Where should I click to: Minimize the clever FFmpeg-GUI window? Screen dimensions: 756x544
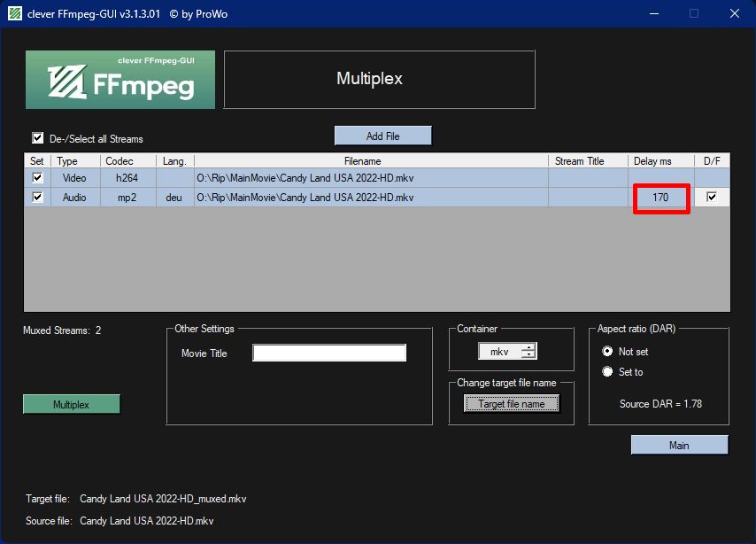tap(654, 13)
